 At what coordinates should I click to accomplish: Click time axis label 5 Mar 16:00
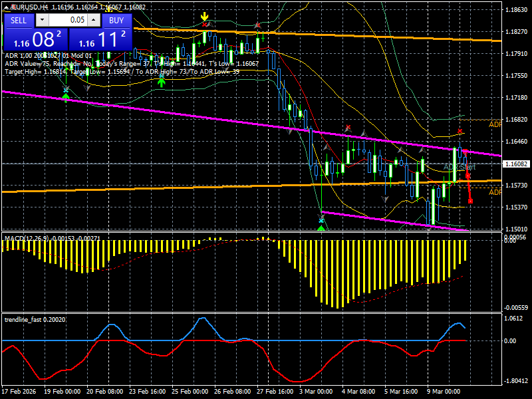pos(401,392)
